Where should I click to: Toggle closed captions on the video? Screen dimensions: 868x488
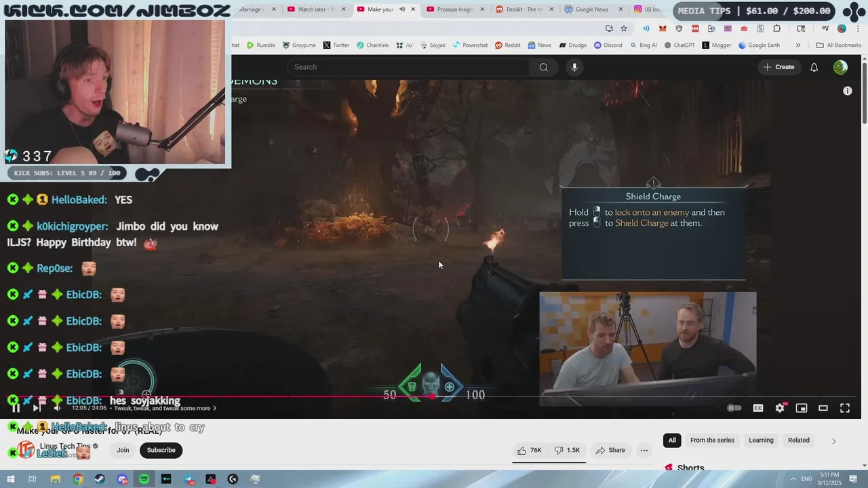coord(758,408)
